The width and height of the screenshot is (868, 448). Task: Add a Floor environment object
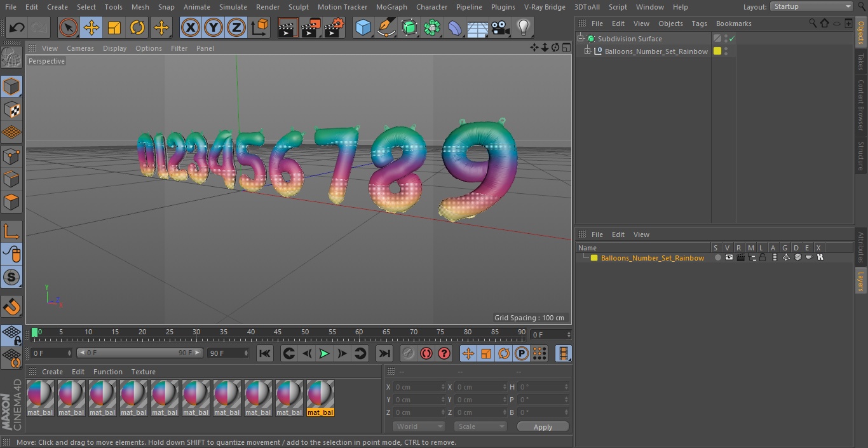coord(478,28)
